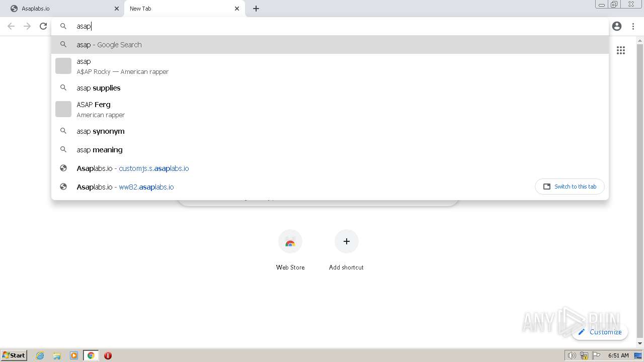This screenshot has width=644, height=362.
Task: Click the network tray icon
Action: [x=584, y=355]
